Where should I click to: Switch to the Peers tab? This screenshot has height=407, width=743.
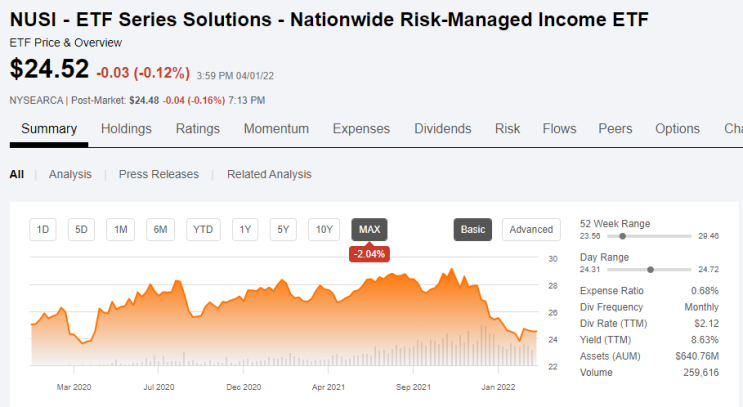(x=615, y=129)
